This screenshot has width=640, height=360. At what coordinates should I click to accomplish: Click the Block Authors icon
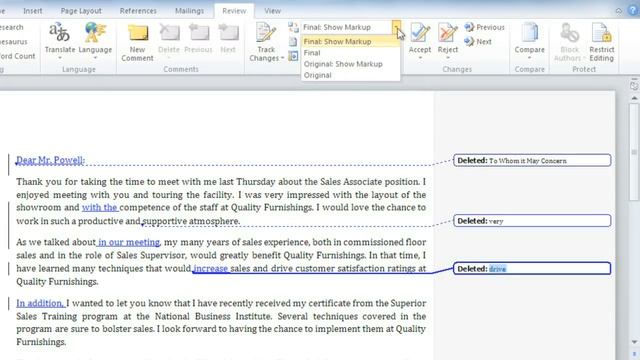pyautogui.click(x=569, y=33)
